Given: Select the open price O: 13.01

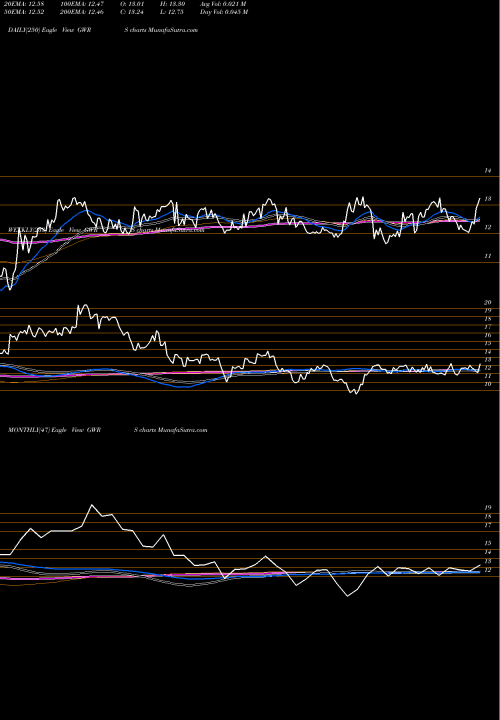Looking at the screenshot, I should [x=132, y=4].
